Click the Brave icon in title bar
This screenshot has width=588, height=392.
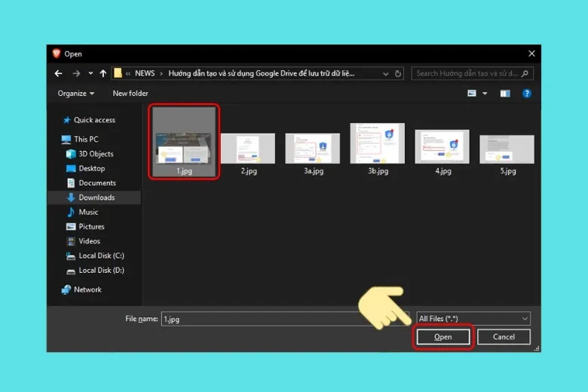coord(57,54)
